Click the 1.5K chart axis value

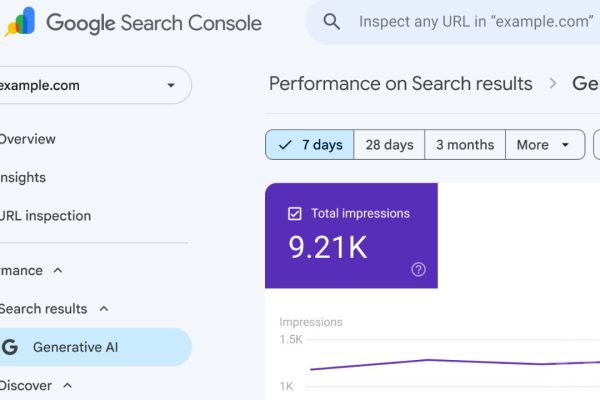[291, 340]
